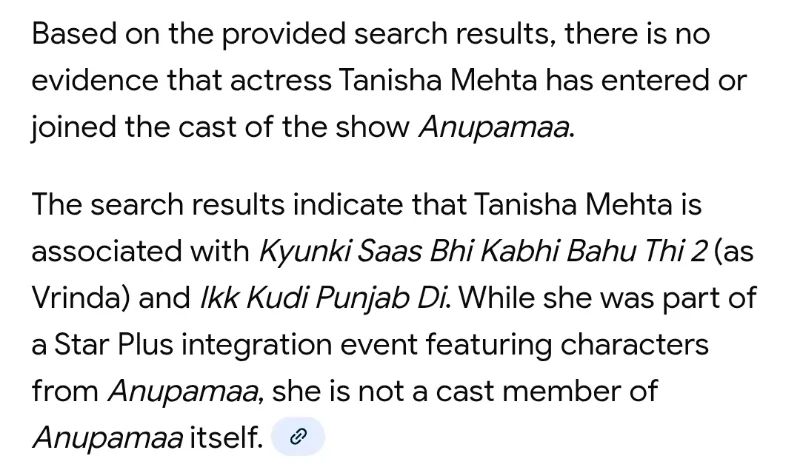
Task: Click the word "itself." ending the answer
Action: click(x=226, y=437)
